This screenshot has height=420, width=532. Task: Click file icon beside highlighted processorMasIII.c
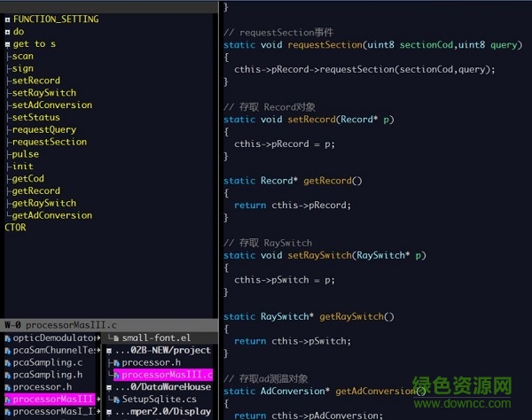pyautogui.click(x=117, y=376)
